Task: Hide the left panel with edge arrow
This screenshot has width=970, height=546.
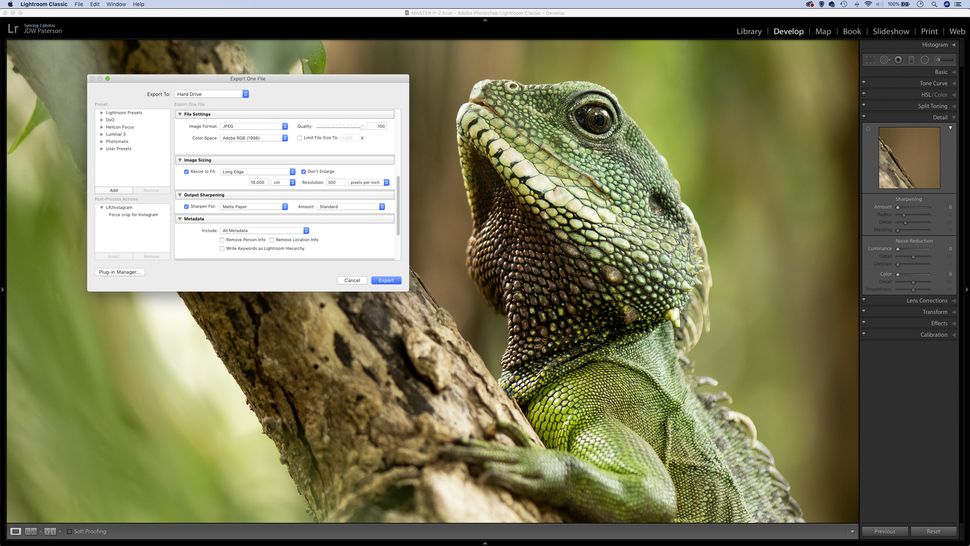Action: [2, 289]
